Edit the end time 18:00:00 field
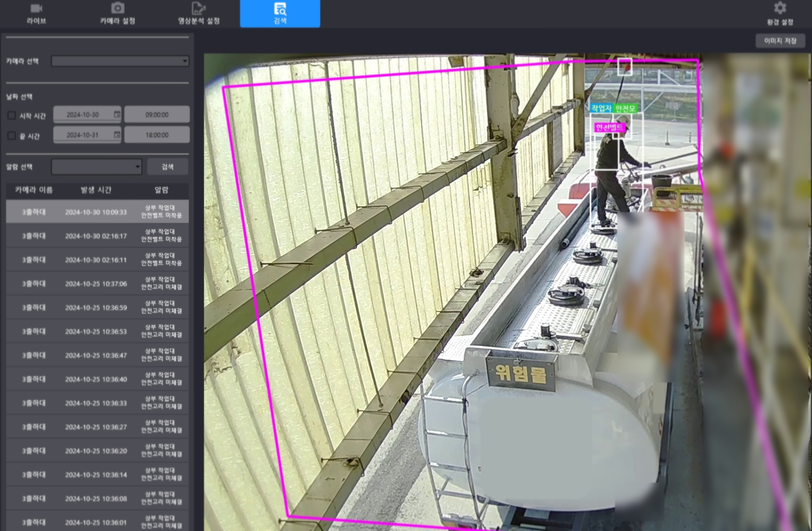The width and height of the screenshot is (812, 531). pyautogui.click(x=157, y=135)
